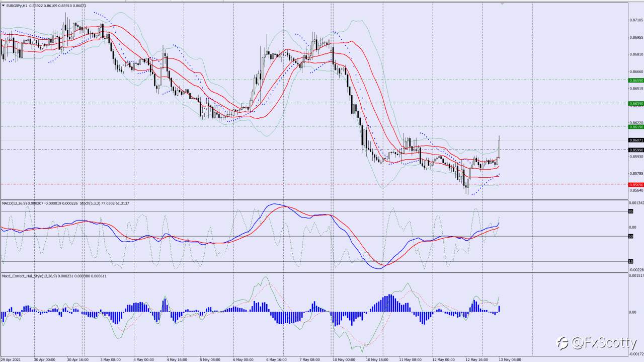Screen dimensions: 644x362
Task: Click the 30 Apr 16:00 time axis label
Action: coord(78,359)
